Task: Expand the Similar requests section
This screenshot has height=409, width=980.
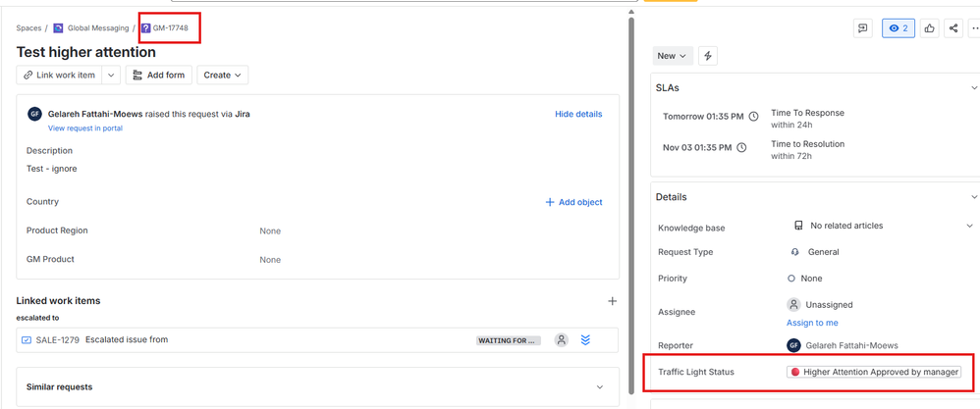Action: click(600, 387)
